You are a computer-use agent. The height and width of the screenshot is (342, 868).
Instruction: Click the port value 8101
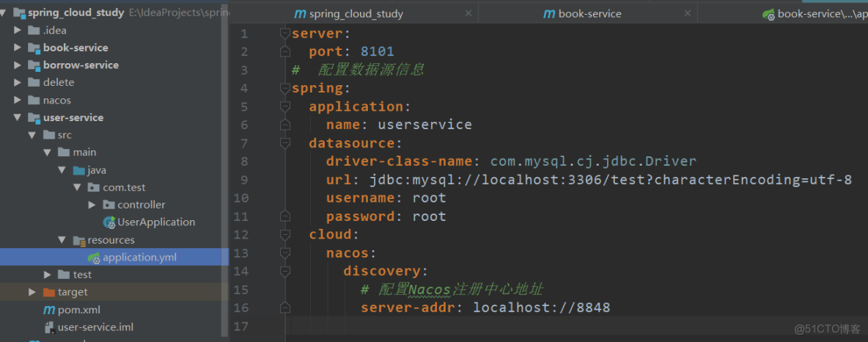click(x=377, y=51)
